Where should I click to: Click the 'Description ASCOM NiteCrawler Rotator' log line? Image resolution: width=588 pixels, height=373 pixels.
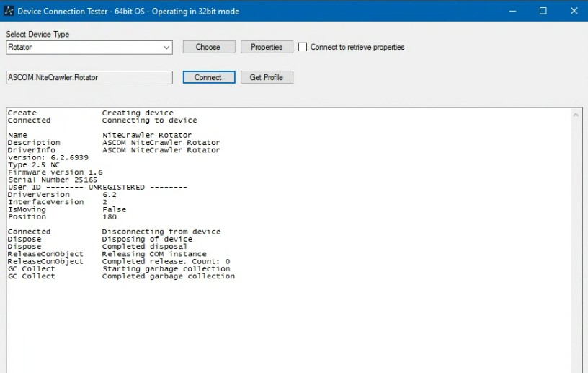point(114,142)
